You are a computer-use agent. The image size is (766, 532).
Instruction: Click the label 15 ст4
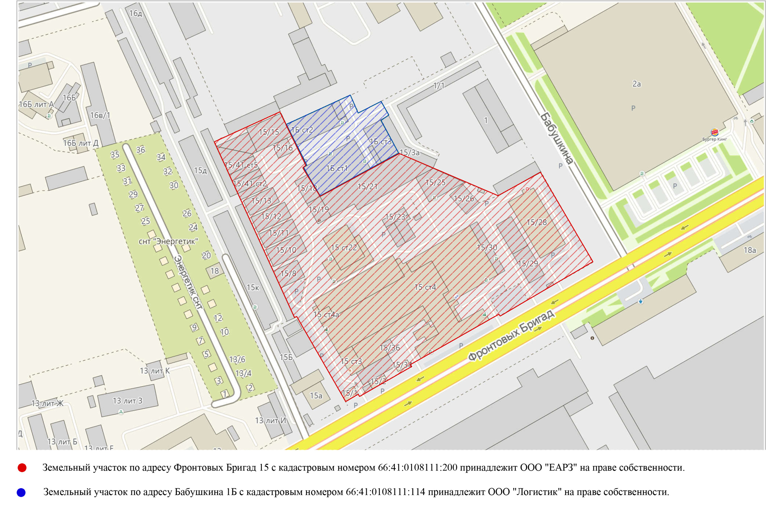425,287
